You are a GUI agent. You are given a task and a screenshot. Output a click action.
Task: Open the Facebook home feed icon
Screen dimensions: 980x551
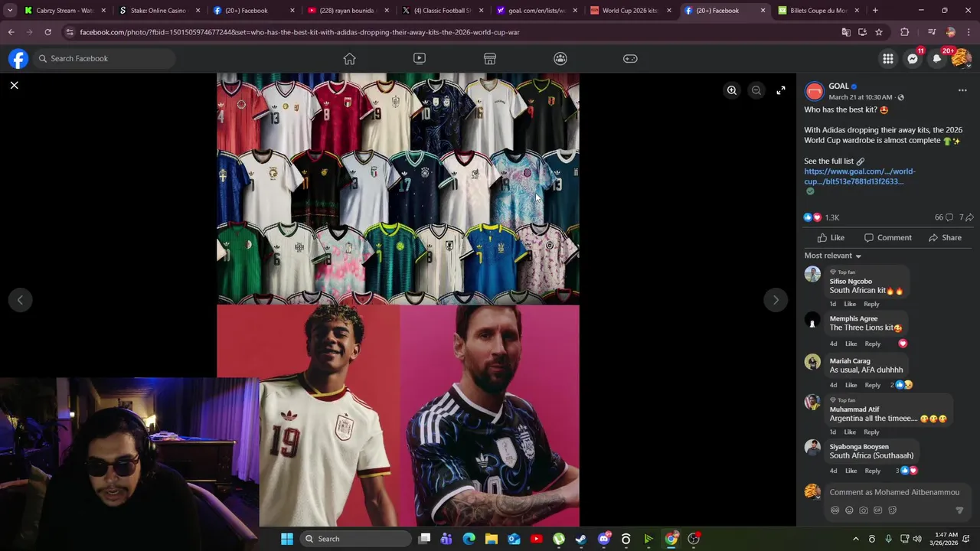[349, 59]
